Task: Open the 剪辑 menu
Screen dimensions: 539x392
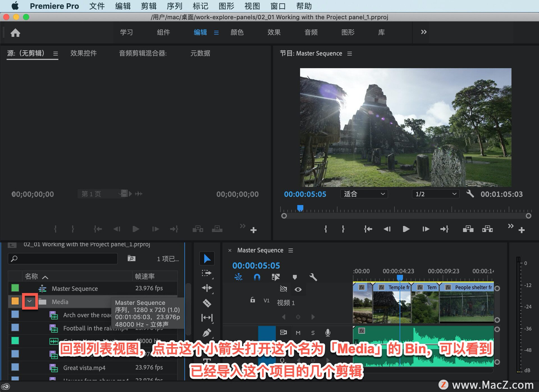Action: [149, 6]
